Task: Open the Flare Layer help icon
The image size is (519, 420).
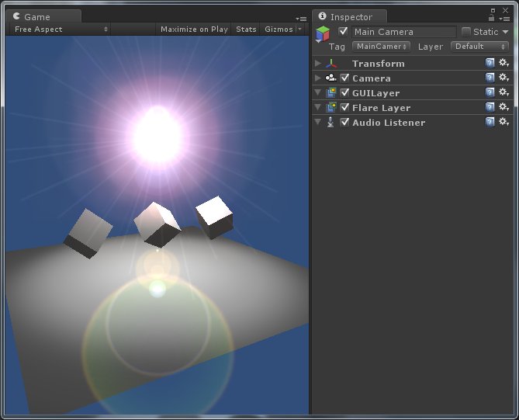Action: (490, 107)
